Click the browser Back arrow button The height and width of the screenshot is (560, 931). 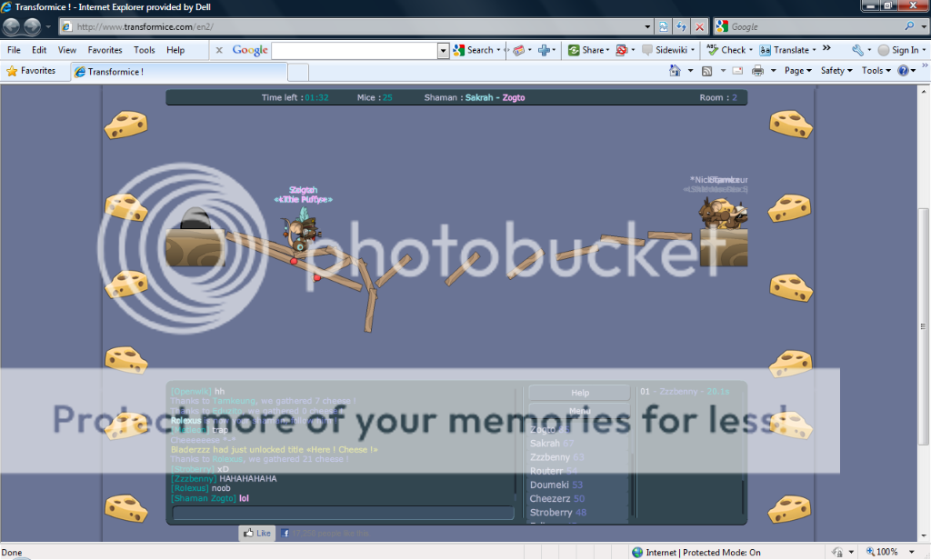tap(13, 26)
